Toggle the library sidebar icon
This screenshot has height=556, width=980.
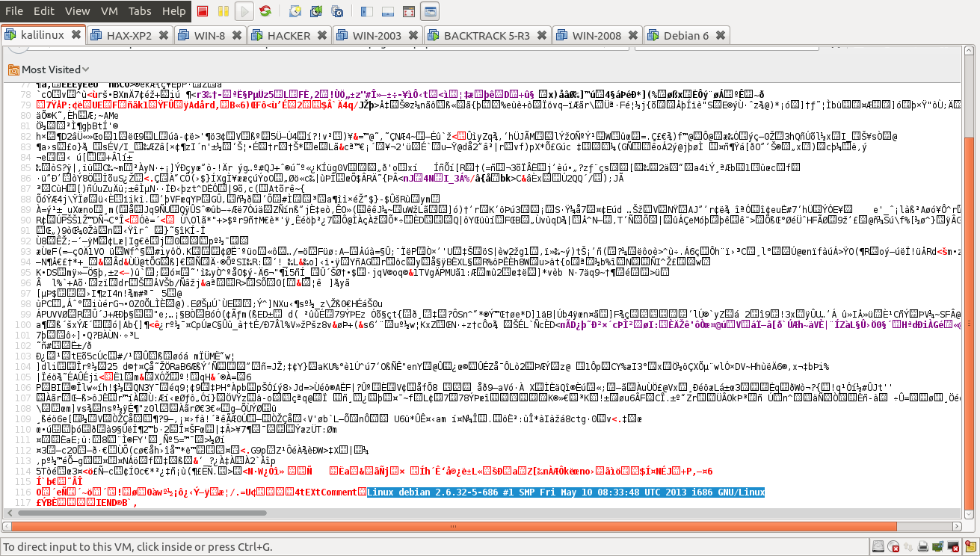point(366,11)
